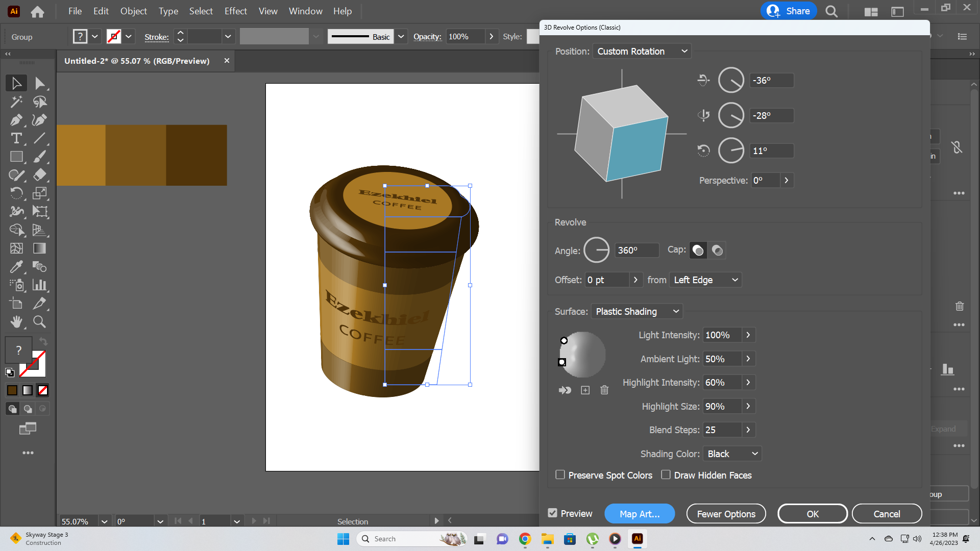Select the Hand tool
This screenshot has height=551, width=980.
point(16,321)
